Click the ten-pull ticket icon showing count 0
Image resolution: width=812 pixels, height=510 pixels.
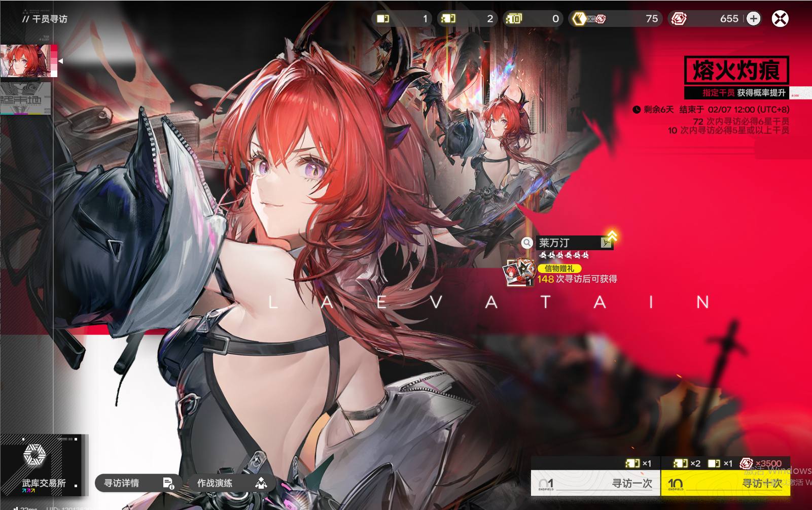click(513, 19)
